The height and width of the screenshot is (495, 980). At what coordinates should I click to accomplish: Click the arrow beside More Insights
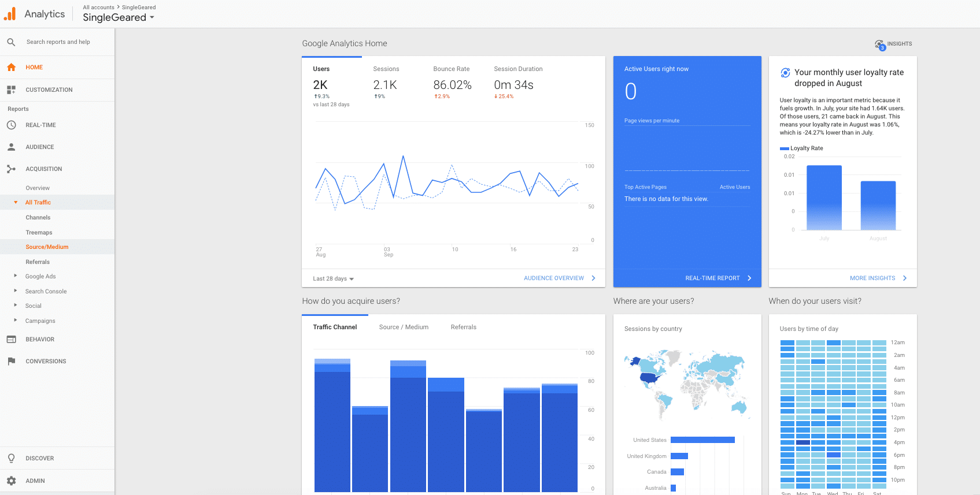click(x=905, y=278)
